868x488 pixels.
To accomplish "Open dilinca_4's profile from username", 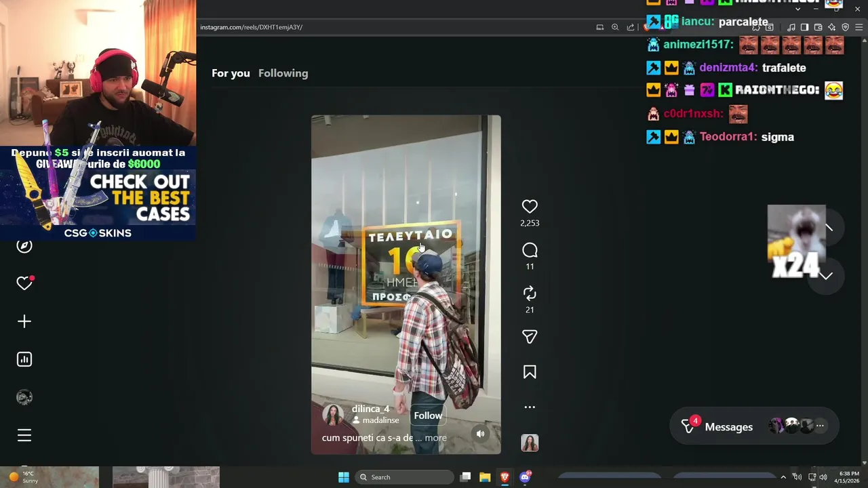I will [x=370, y=409].
